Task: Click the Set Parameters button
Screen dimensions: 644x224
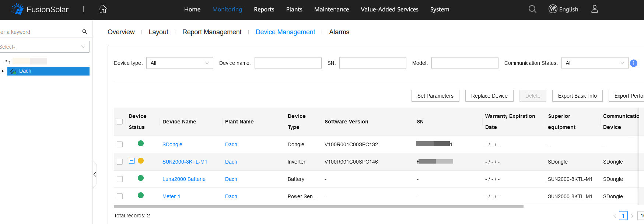Action: click(x=435, y=96)
